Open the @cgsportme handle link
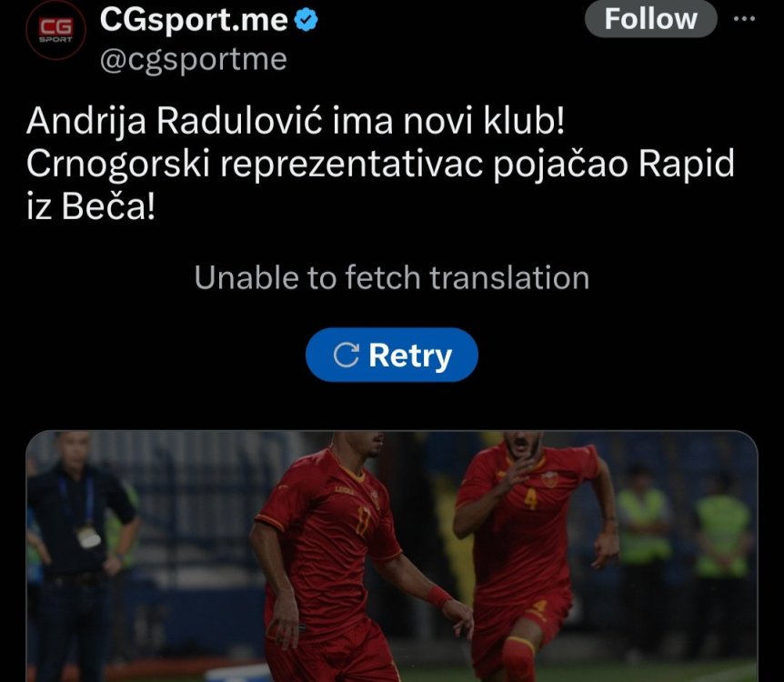 (x=194, y=60)
